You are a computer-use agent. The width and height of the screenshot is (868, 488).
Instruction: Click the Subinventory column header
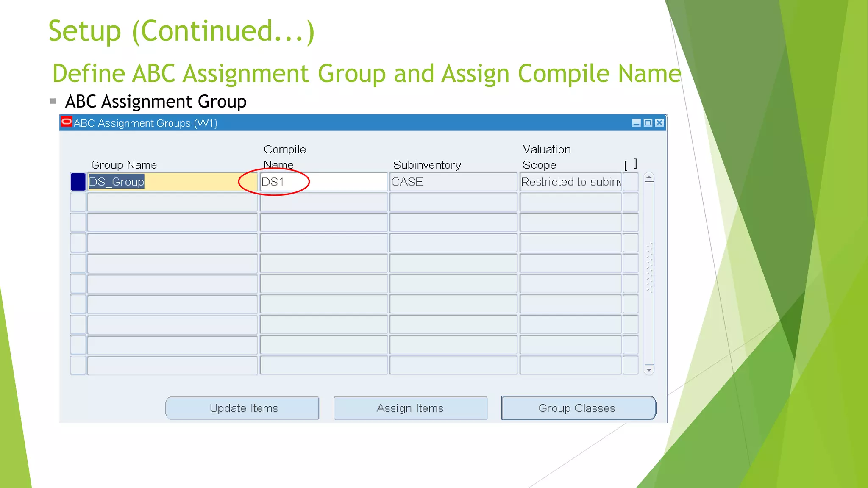(427, 165)
